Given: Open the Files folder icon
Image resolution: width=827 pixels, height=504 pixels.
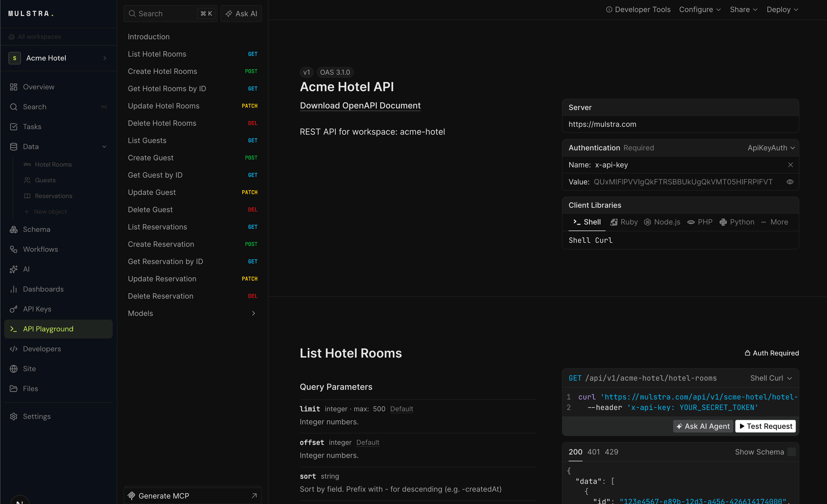Looking at the screenshot, I should tap(13, 388).
